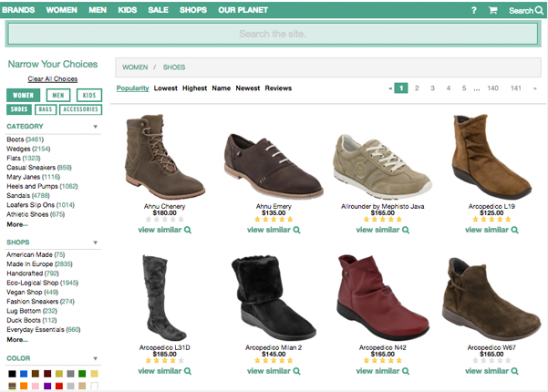This screenshot has height=392, width=548.
Task: Open the OUR PLANET menu
Action: point(243,10)
